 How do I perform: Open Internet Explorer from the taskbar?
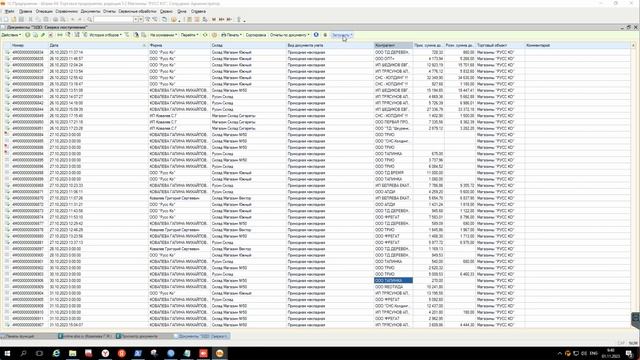click(56, 353)
